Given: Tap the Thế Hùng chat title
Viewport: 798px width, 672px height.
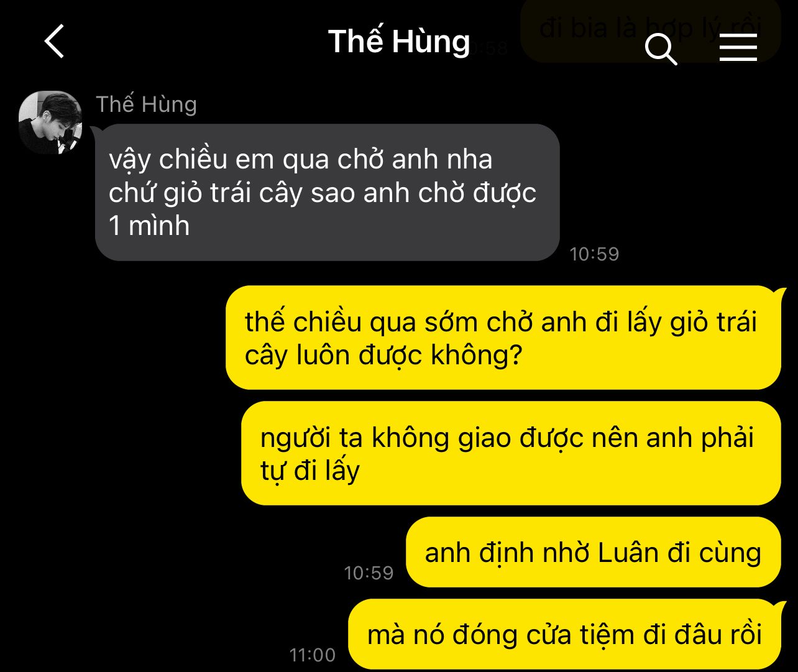Looking at the screenshot, I should click(399, 41).
